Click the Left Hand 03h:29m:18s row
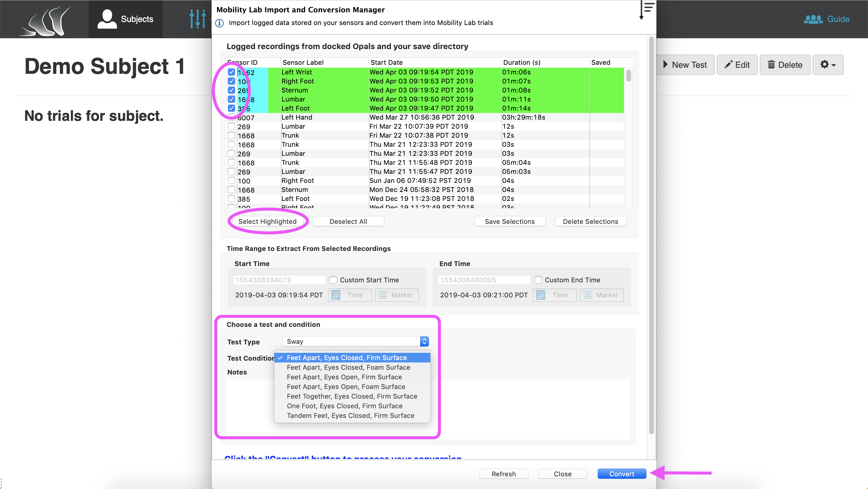 coord(425,117)
